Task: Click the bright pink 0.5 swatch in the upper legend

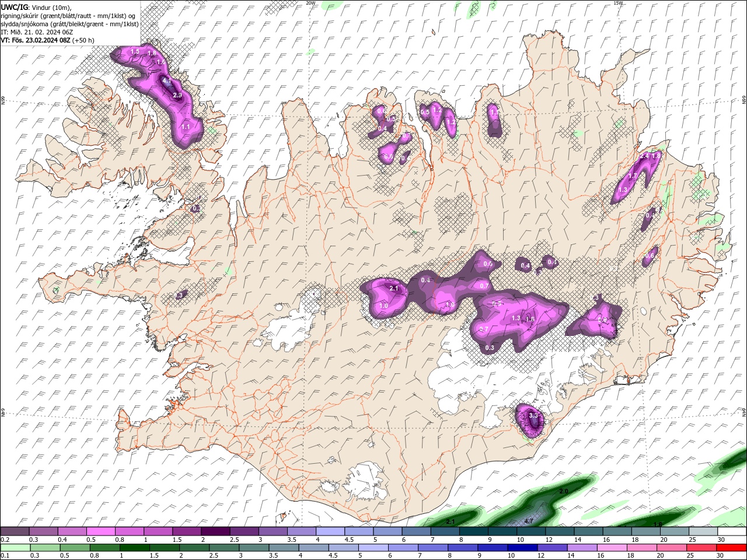Action: coord(100,531)
